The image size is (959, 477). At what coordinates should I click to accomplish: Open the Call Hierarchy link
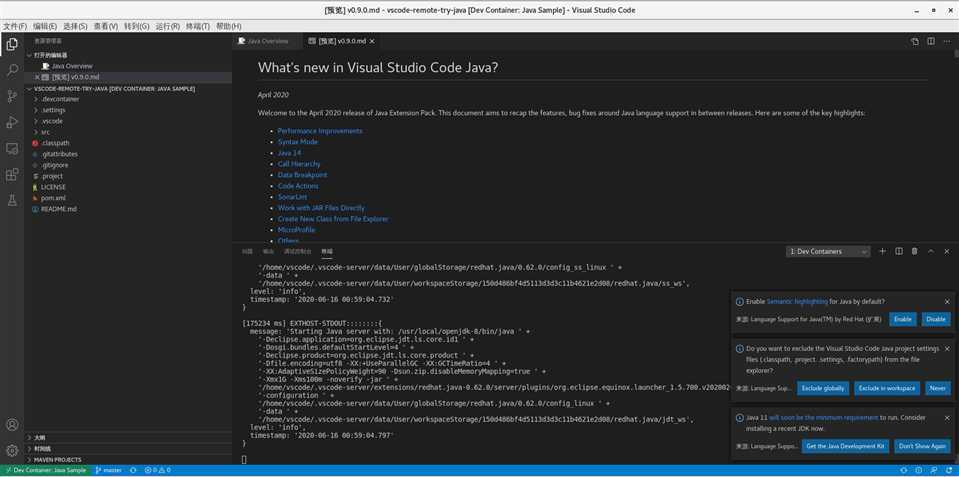[x=299, y=164]
